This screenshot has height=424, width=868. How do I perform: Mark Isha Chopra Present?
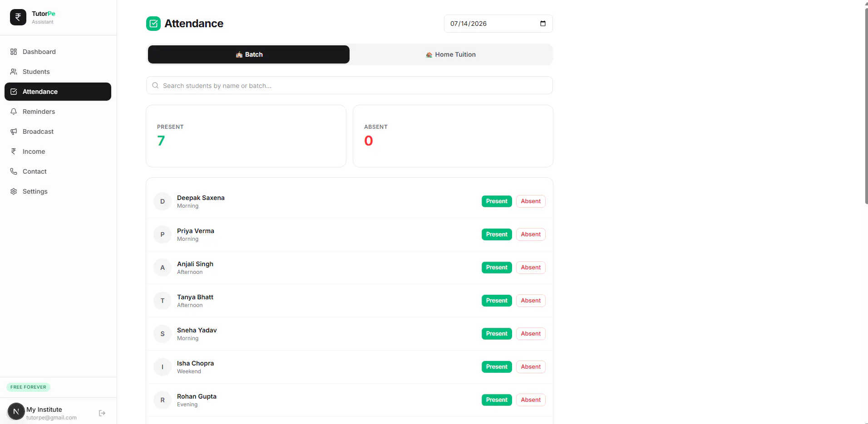point(497,367)
